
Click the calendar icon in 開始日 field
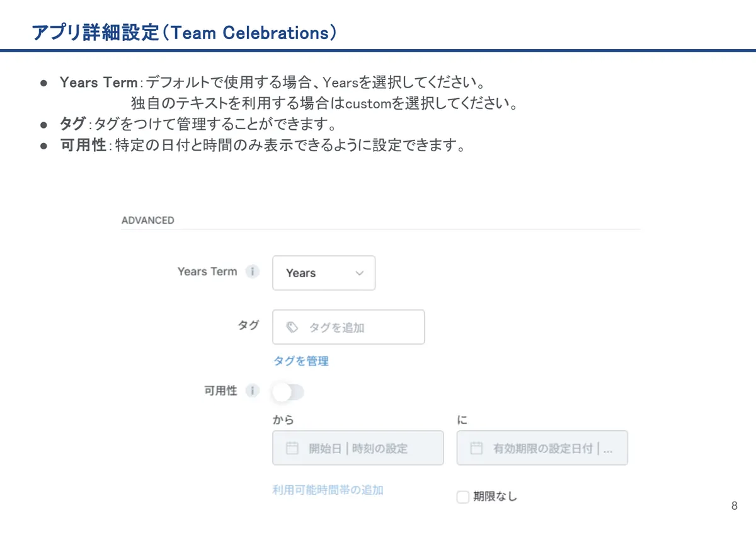coord(292,448)
